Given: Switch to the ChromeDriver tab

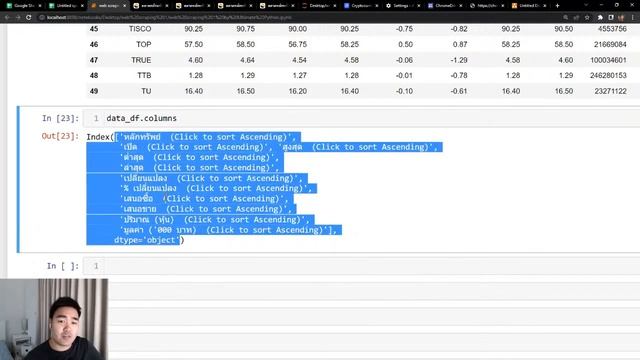Looking at the screenshot, I should 445,6.
